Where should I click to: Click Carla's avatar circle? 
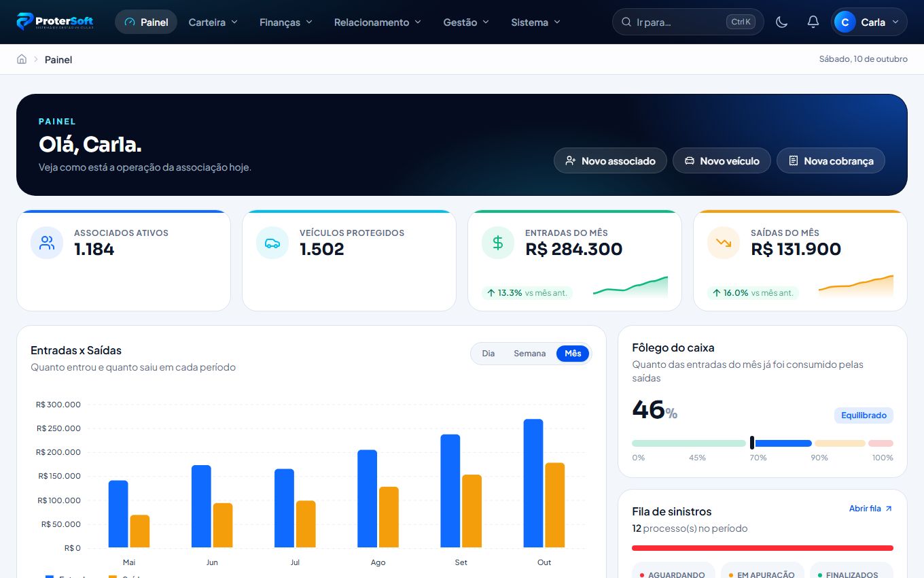(x=845, y=22)
